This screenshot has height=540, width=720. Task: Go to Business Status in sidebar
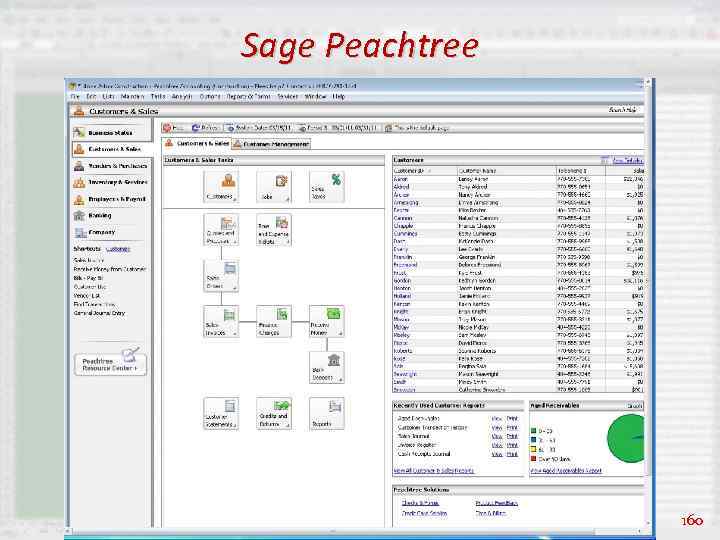[x=112, y=133]
